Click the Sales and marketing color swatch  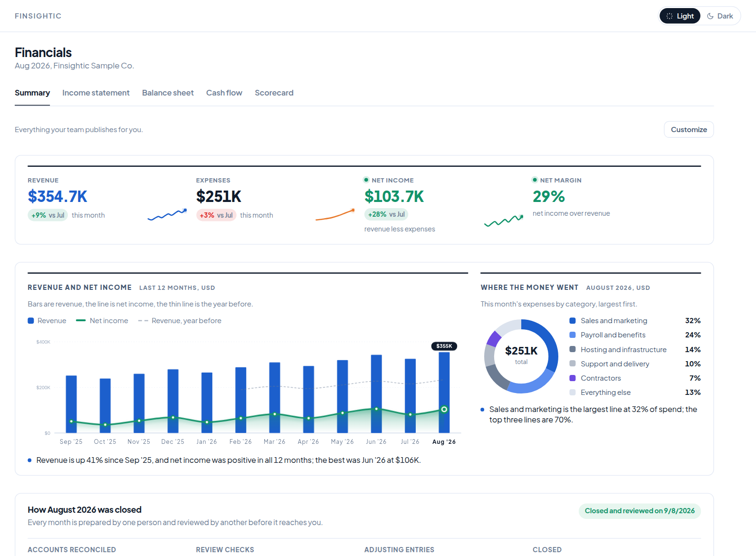[x=573, y=321]
